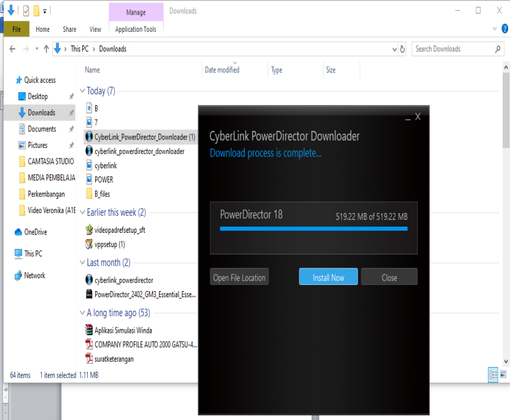
Task: Click the Refresh button beside address bar
Action: [403, 49]
